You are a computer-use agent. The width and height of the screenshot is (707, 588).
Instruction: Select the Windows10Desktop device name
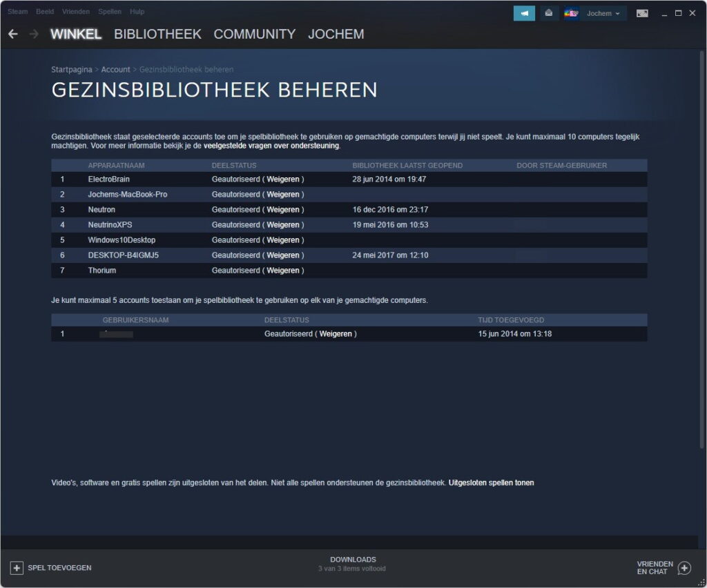pyautogui.click(x=122, y=240)
